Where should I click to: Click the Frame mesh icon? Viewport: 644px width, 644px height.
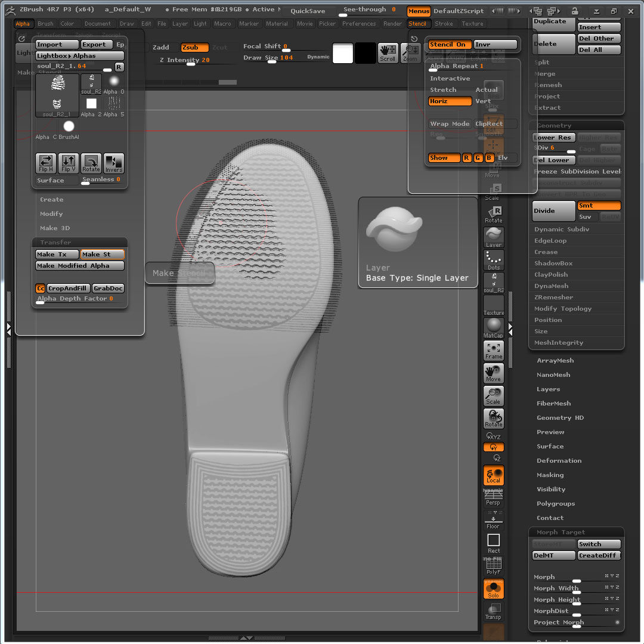click(493, 351)
